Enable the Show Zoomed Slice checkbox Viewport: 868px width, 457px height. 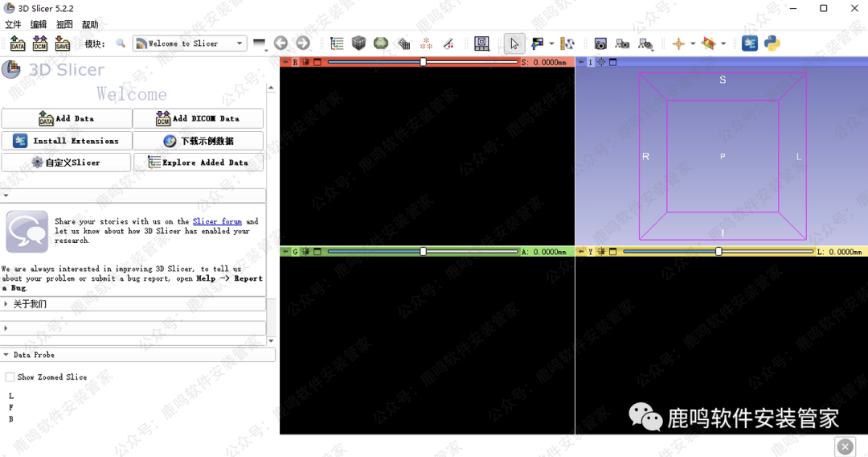pyautogui.click(x=10, y=377)
